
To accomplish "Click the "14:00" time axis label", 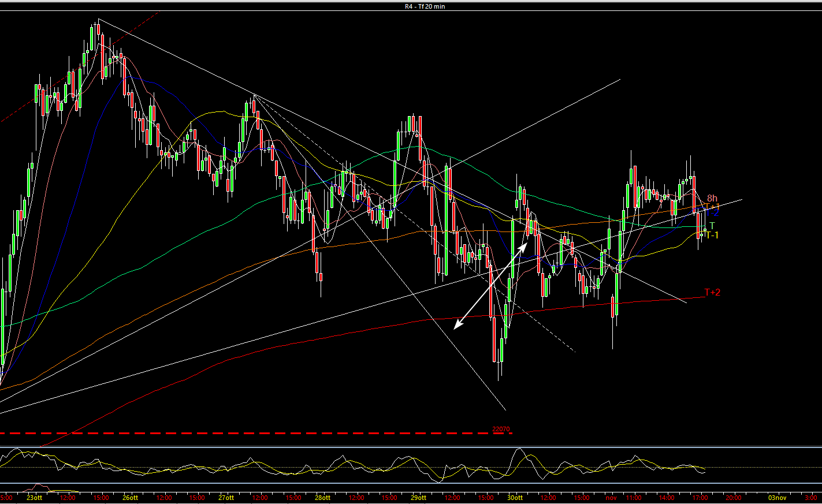I will [667, 497].
